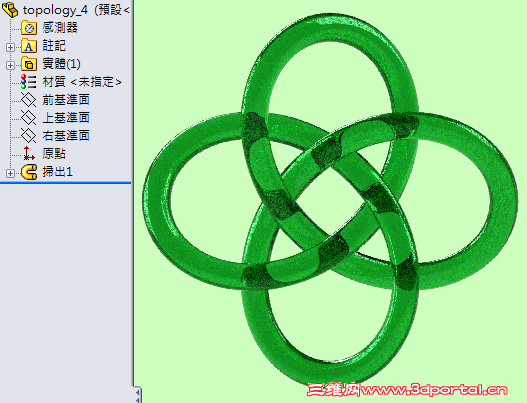
Task: Click the 感測器 sensor folder icon
Action: [x=29, y=28]
